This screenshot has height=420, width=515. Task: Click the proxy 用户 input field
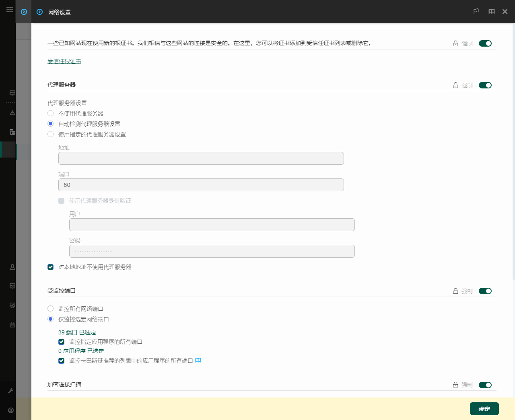coord(212,225)
